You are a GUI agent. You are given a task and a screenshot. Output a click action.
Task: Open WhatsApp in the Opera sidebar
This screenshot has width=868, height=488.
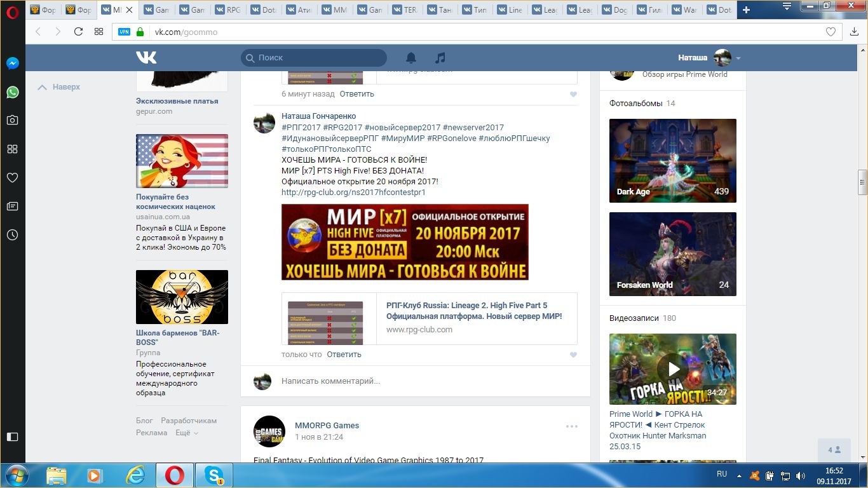pyautogui.click(x=12, y=92)
